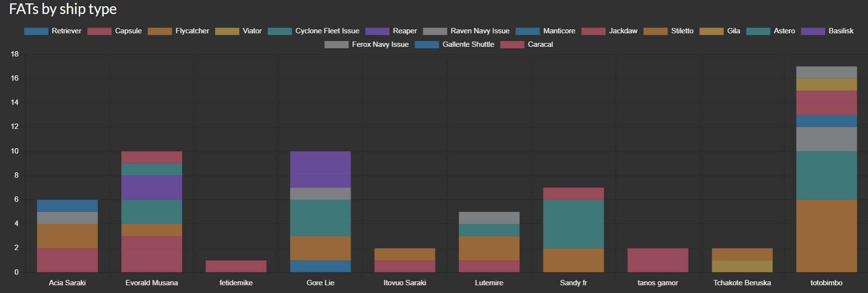Toggle the Retriever legend item
868x293 pixels.
(66, 31)
